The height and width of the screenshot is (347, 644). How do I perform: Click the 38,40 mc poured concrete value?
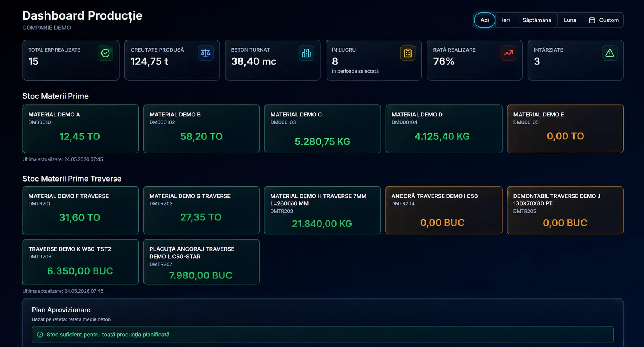(x=254, y=61)
